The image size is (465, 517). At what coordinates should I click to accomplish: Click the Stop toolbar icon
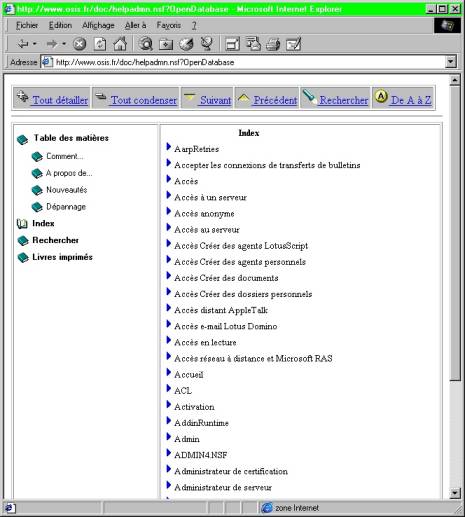pos(79,44)
